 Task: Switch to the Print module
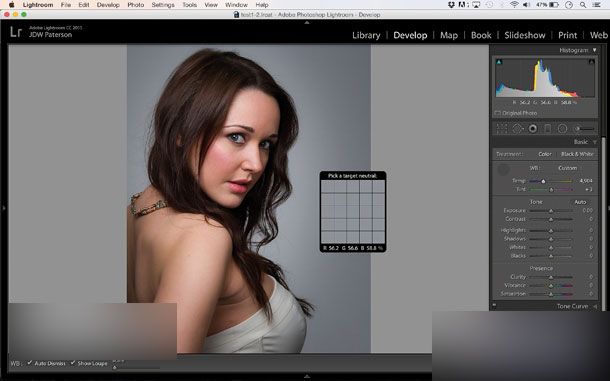tap(568, 35)
